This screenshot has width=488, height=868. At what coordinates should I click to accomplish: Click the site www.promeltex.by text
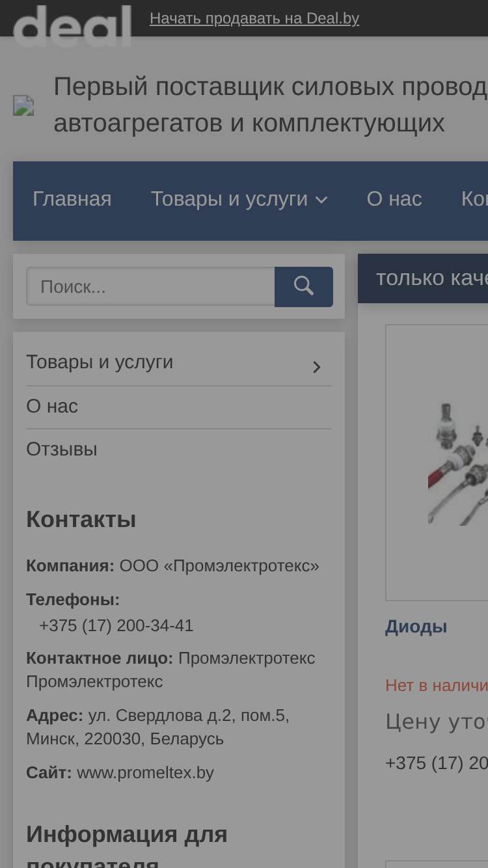click(145, 772)
